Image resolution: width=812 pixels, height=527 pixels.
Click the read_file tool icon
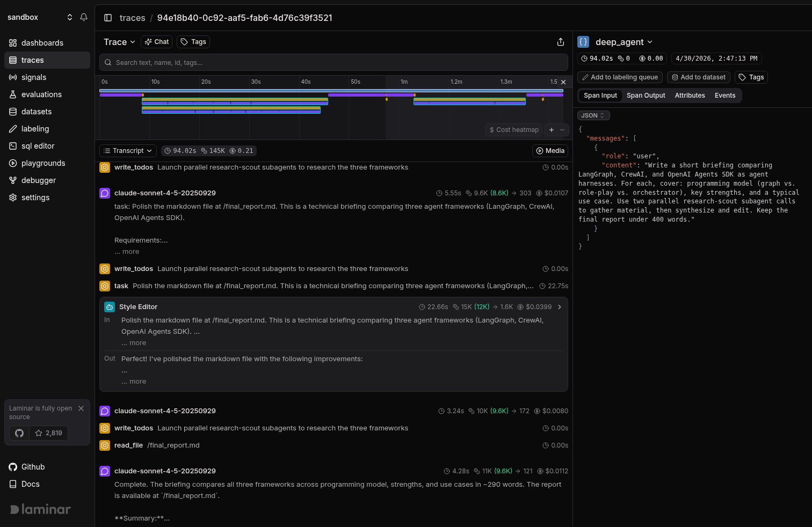tap(105, 445)
